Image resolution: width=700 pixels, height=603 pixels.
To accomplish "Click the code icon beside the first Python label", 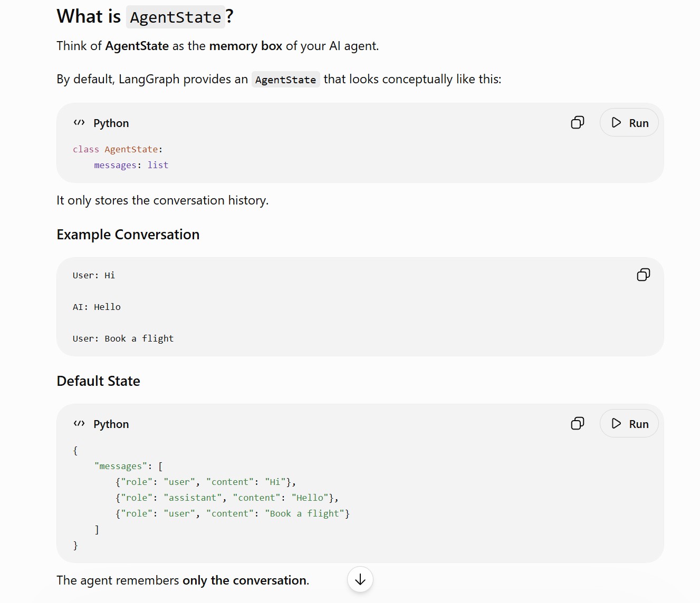I will point(79,123).
